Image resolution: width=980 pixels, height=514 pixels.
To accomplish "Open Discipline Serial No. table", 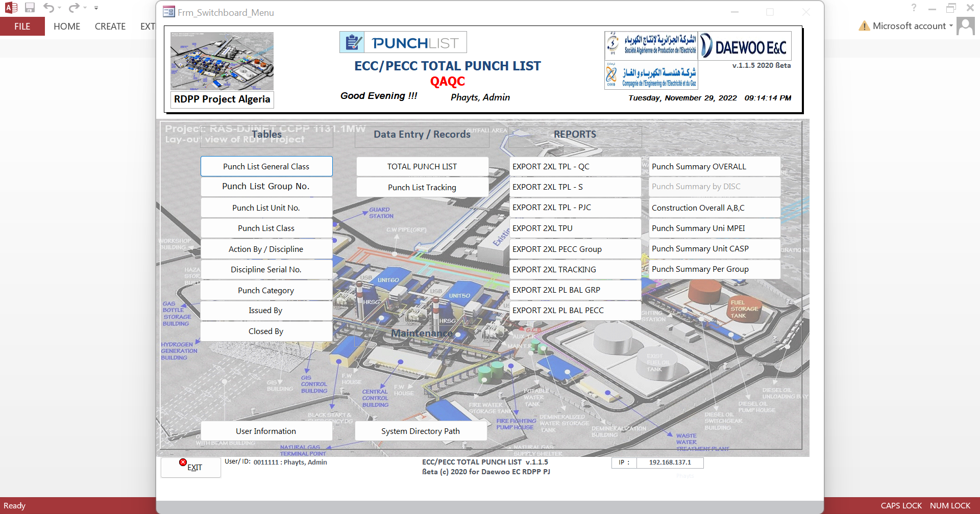I will 266,269.
